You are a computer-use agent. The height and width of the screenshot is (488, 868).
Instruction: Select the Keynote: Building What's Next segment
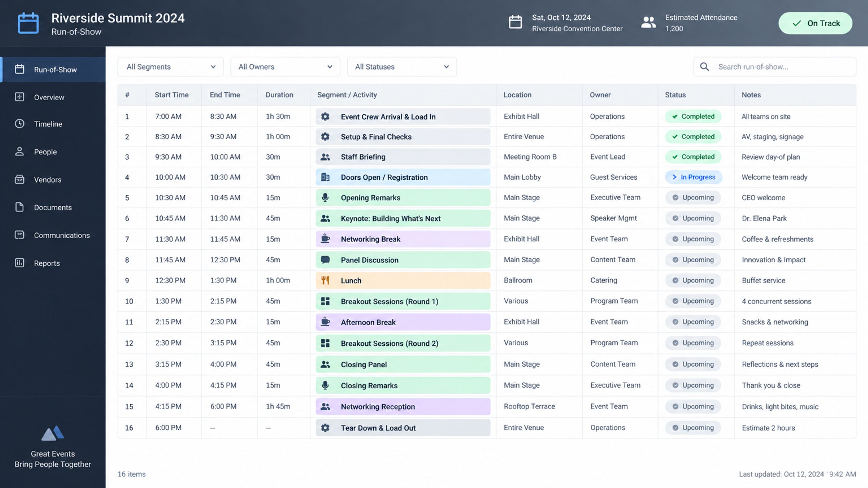[403, 218]
